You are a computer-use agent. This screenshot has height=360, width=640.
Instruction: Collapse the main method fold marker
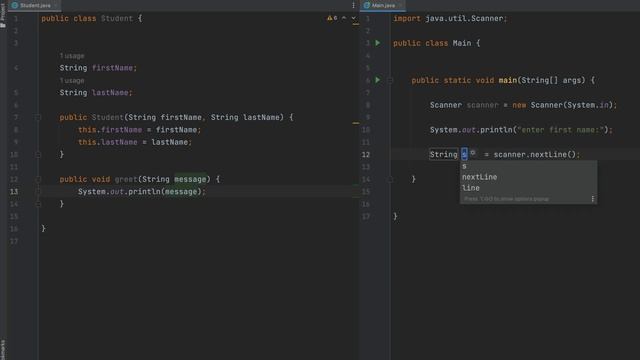point(390,80)
